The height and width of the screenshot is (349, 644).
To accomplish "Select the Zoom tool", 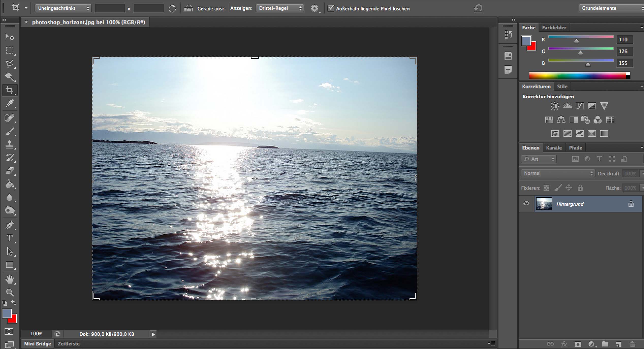I will coord(10,293).
